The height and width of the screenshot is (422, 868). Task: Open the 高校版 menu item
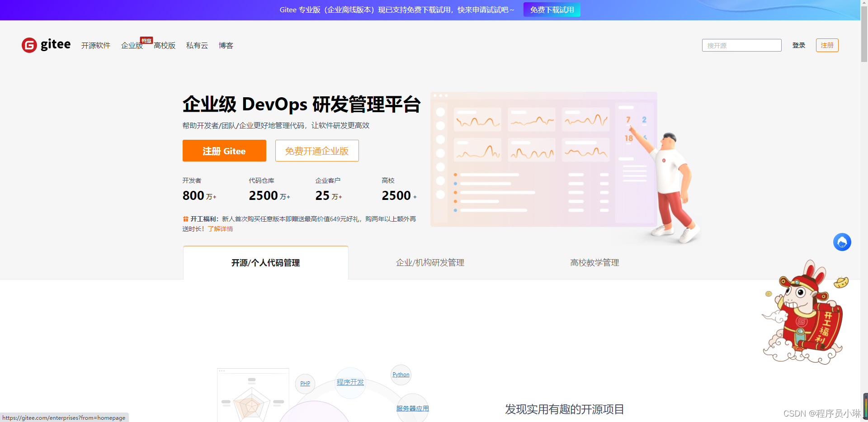click(x=165, y=45)
